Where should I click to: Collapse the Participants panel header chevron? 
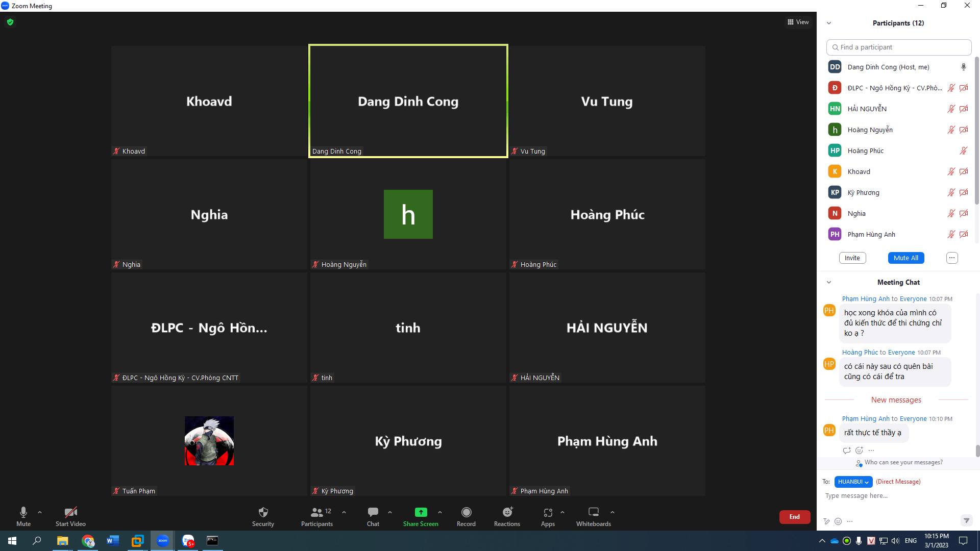click(829, 23)
